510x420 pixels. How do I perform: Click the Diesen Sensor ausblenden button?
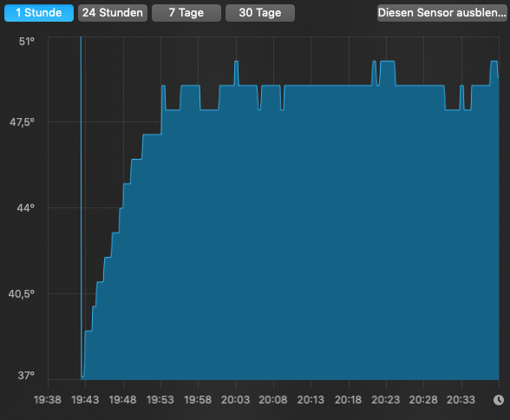click(442, 13)
